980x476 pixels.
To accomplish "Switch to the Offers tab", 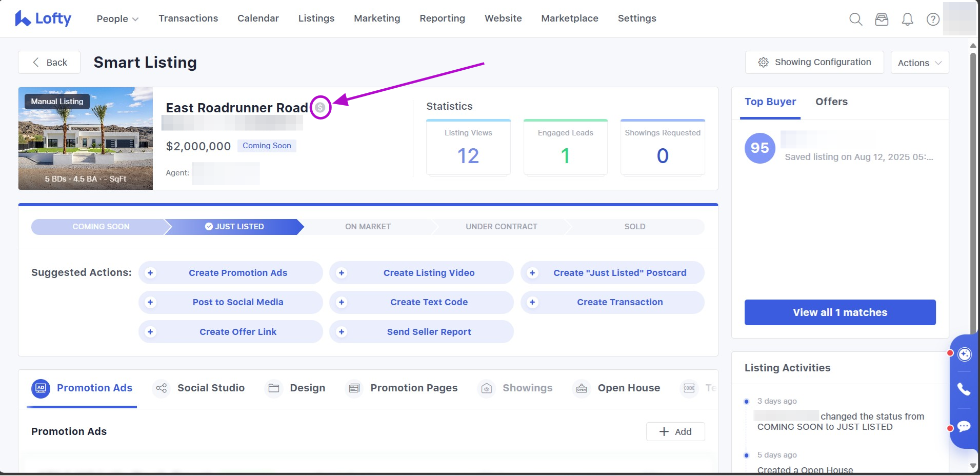I will click(831, 102).
